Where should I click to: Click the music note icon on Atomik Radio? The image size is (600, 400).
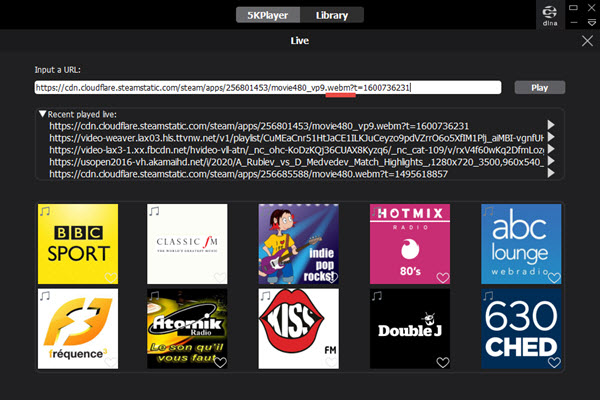point(154,296)
